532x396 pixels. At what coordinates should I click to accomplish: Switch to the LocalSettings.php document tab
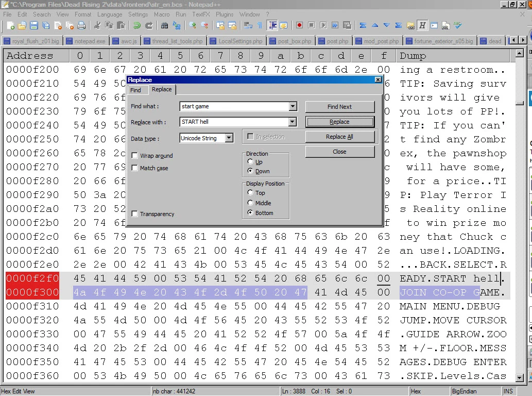tap(236, 41)
